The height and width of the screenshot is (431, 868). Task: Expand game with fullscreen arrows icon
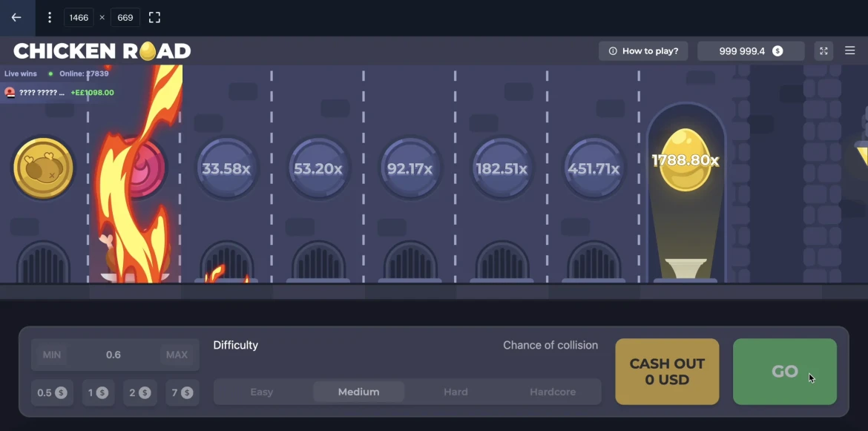823,51
